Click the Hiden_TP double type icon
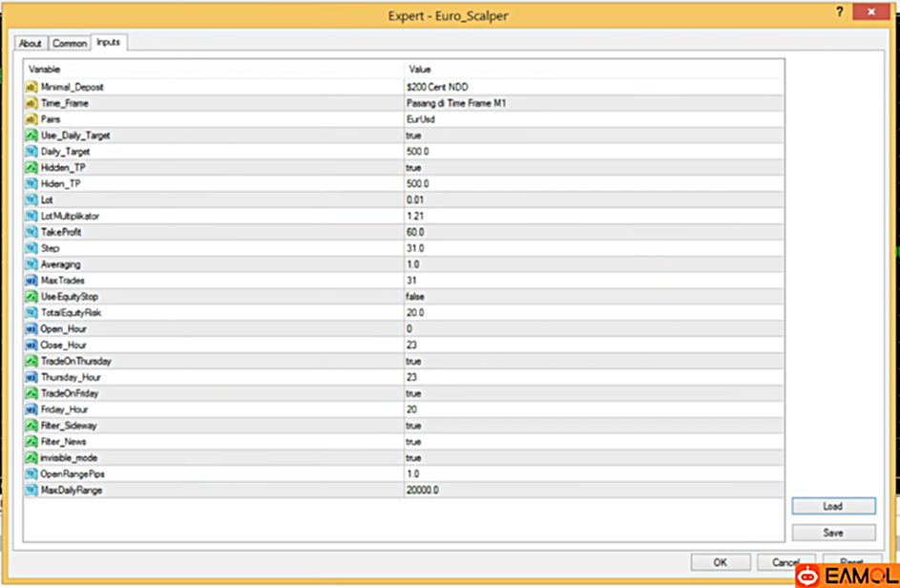The width and height of the screenshot is (900, 588). pos(31,183)
